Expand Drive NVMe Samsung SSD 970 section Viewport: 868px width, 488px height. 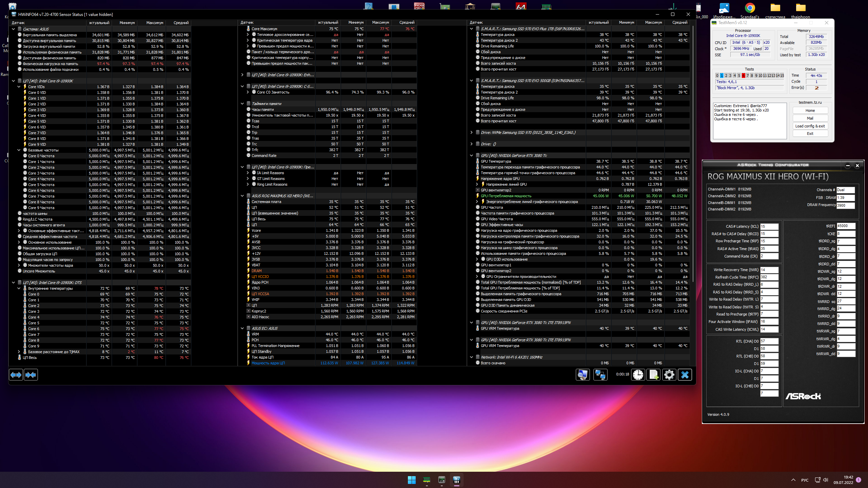(471, 133)
